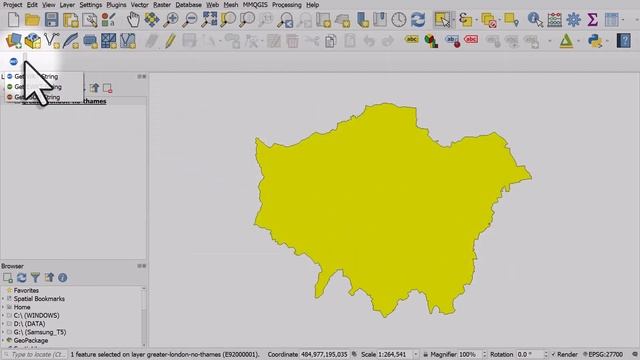Open the Help contents book icon
Image resolution: width=640 pixels, height=360 pixels.
[624, 41]
